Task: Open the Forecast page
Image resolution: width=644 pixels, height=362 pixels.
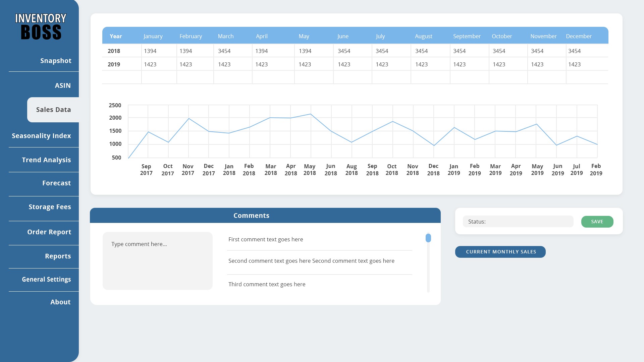Action: (56, 183)
